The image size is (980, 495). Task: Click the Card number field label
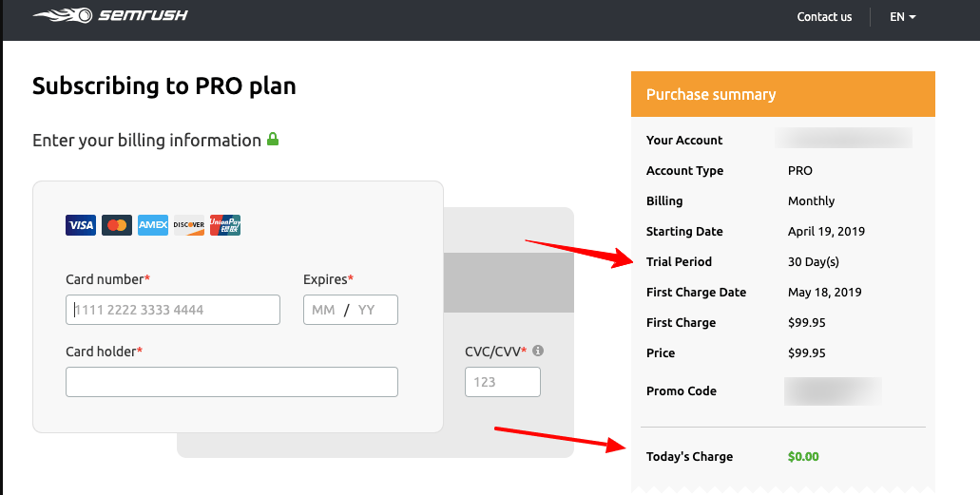click(x=107, y=279)
